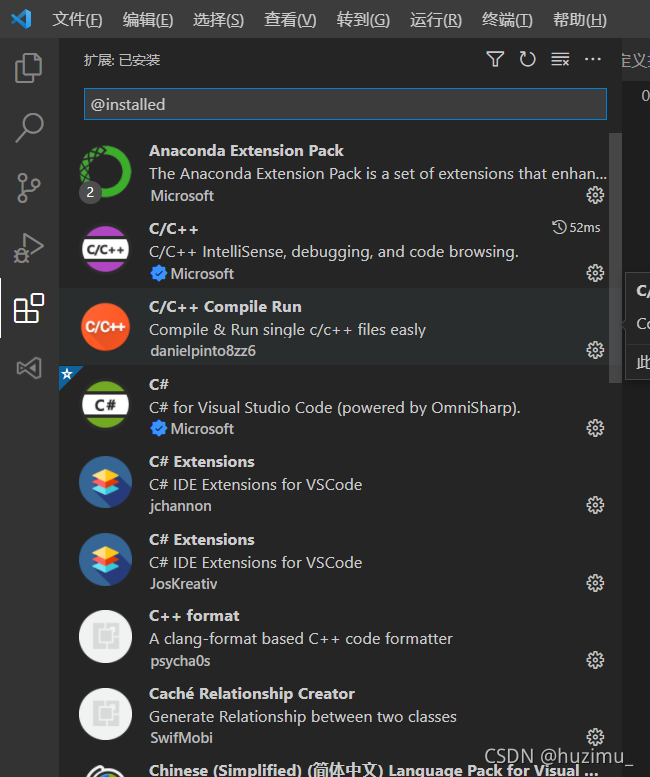This screenshot has height=777, width=650.
Task: Click the 扩展: 已安装 panel header
Action: coord(122,60)
